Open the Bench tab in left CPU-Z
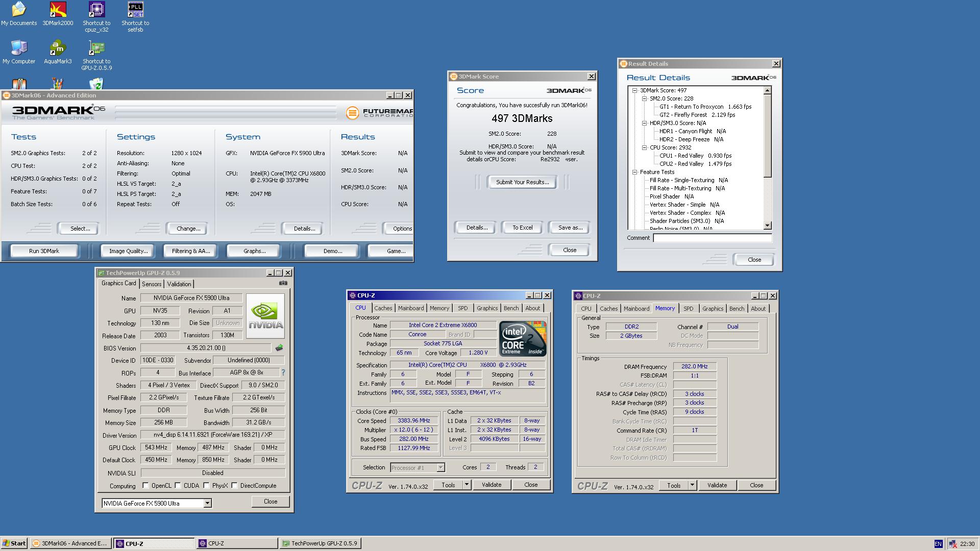The height and width of the screenshot is (551, 980). [x=511, y=308]
